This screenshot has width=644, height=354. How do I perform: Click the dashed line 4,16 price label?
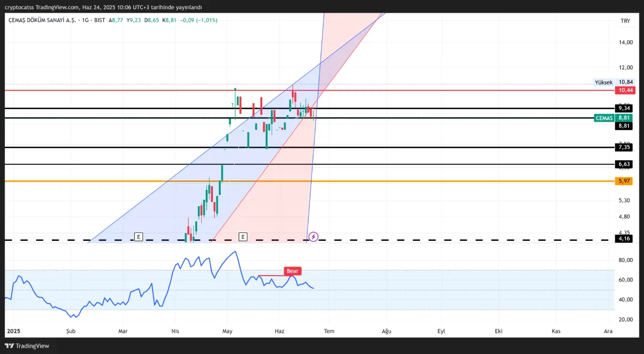tap(624, 239)
